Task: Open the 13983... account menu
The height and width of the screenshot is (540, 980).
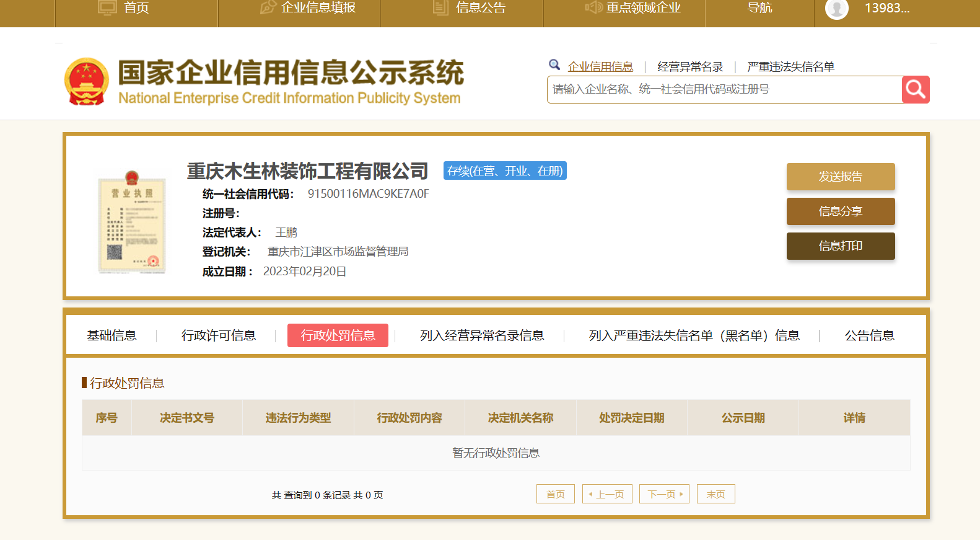Action: tap(887, 8)
